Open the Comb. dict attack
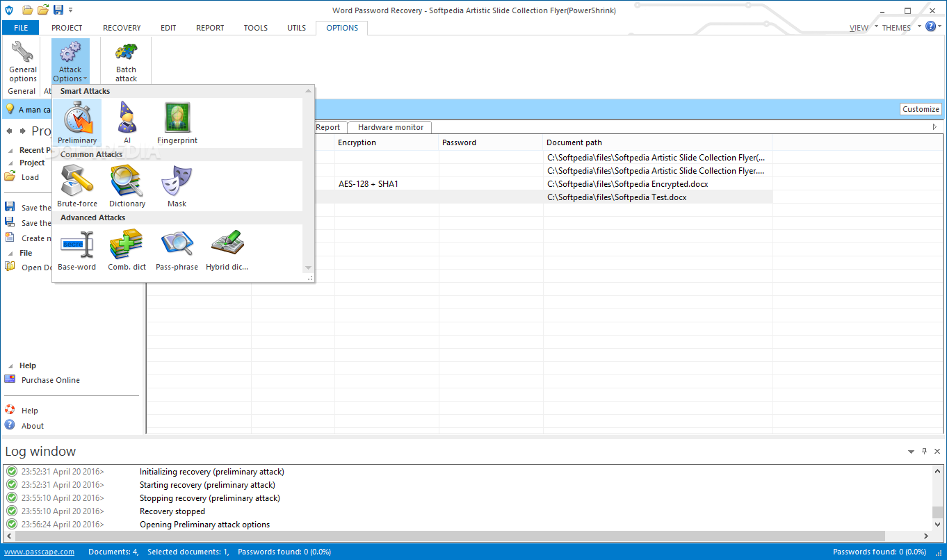 pyautogui.click(x=127, y=249)
